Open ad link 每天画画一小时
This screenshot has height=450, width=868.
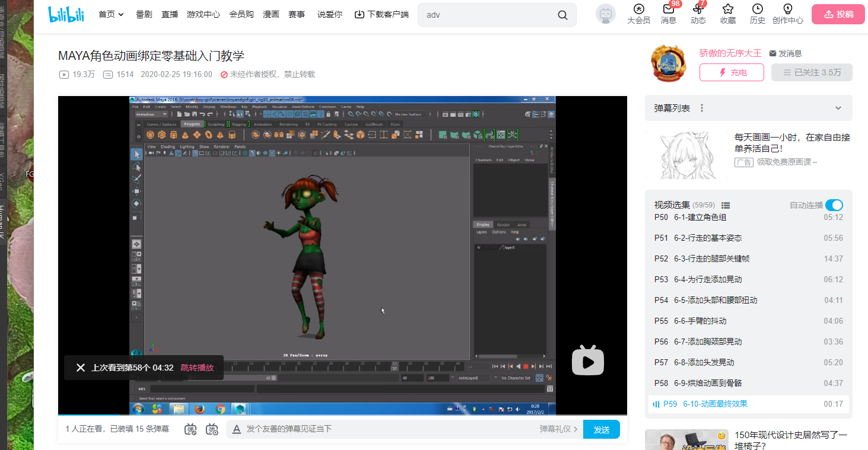(x=793, y=143)
